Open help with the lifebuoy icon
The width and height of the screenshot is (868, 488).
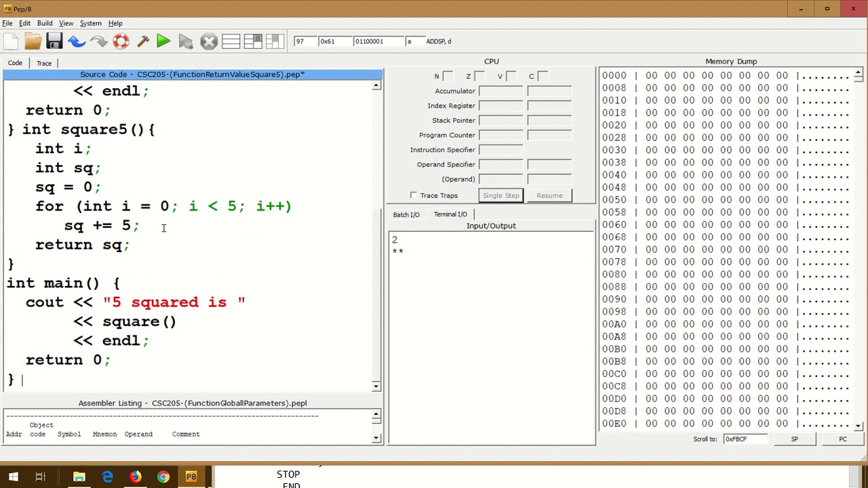click(121, 41)
